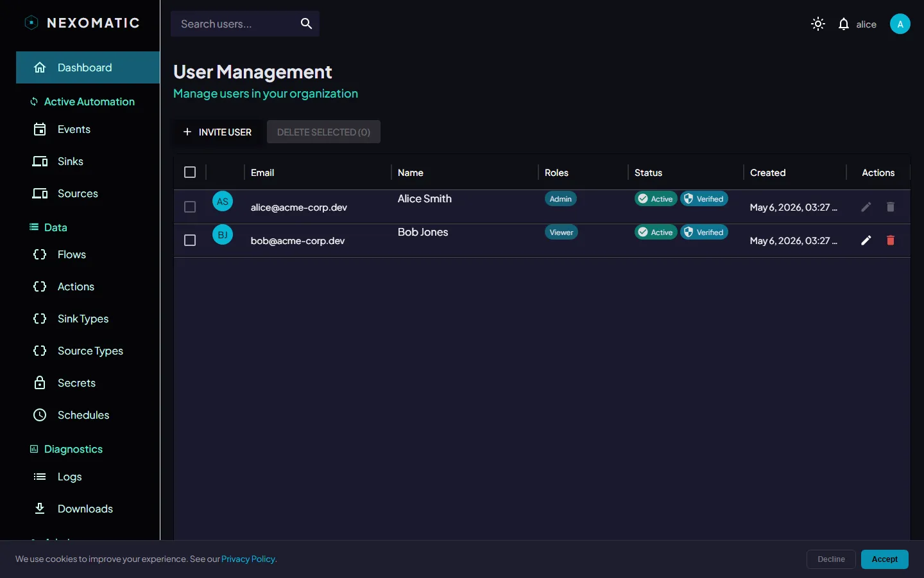
Task: Open Schedules in the sidebar
Action: (x=88, y=415)
